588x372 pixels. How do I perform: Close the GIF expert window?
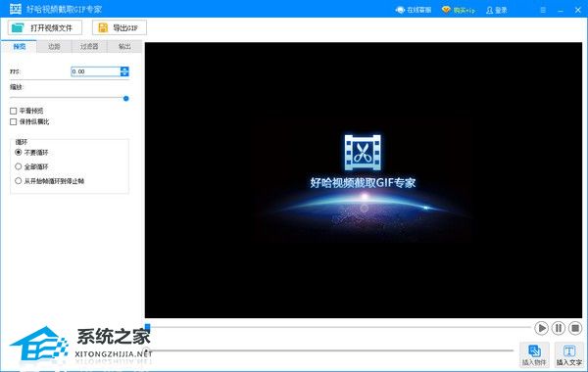tap(578, 10)
